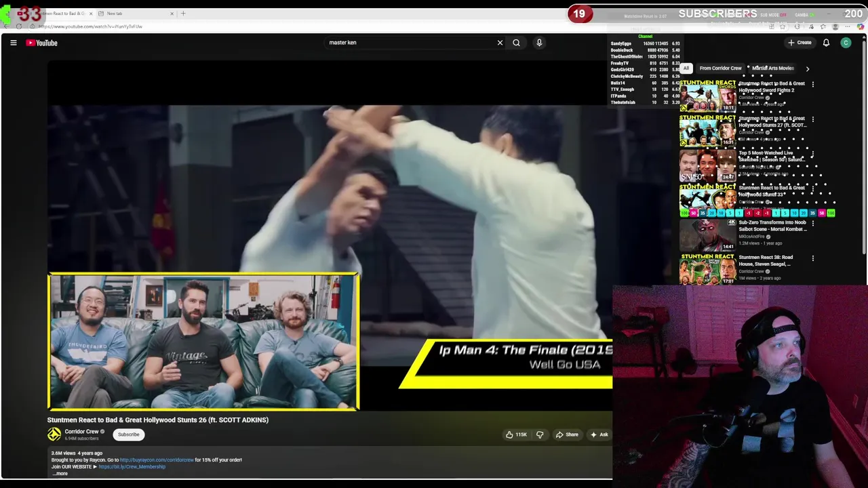
Task: Switch to the Stuntmen React browser tab
Action: pos(54,14)
